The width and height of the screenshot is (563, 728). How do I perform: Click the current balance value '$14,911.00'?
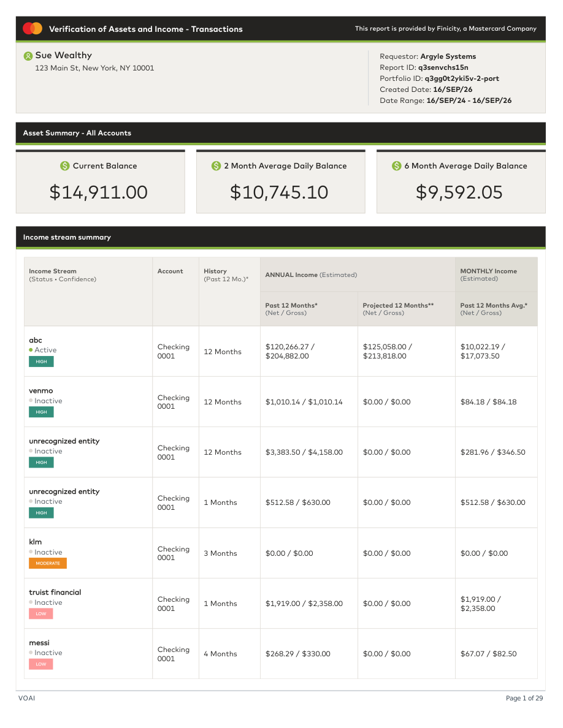tap(99, 192)
